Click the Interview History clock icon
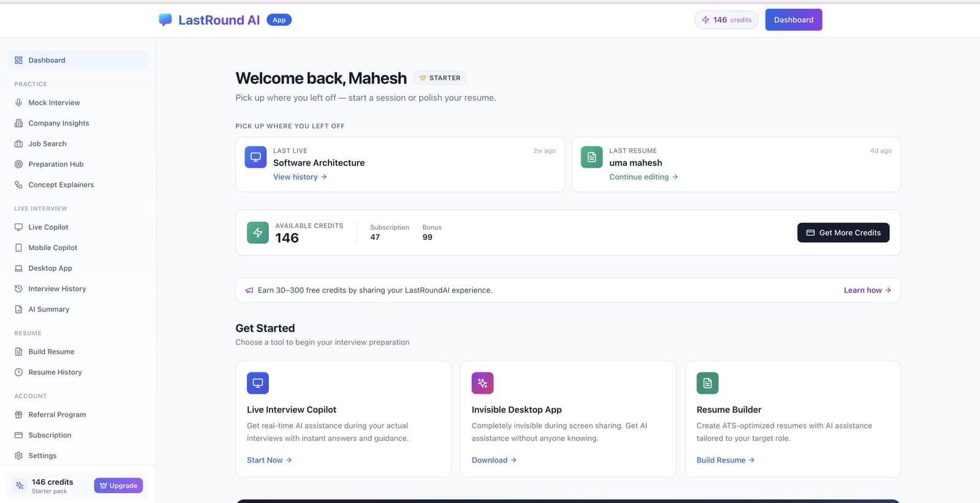Screen dimensions: 980x503 18,289
